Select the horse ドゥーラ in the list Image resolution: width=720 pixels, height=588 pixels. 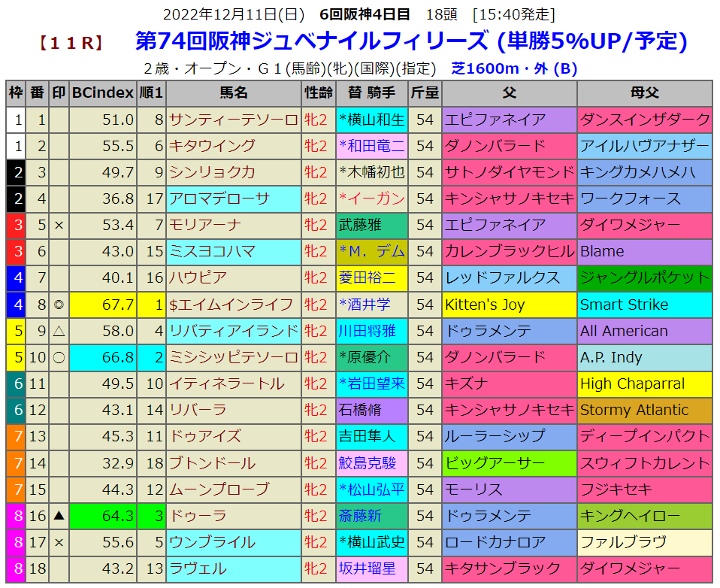234,516
